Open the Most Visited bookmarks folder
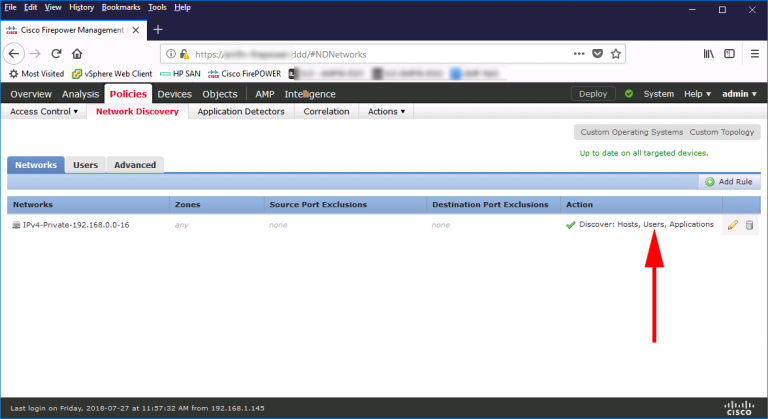The image size is (768, 419). 37,74
